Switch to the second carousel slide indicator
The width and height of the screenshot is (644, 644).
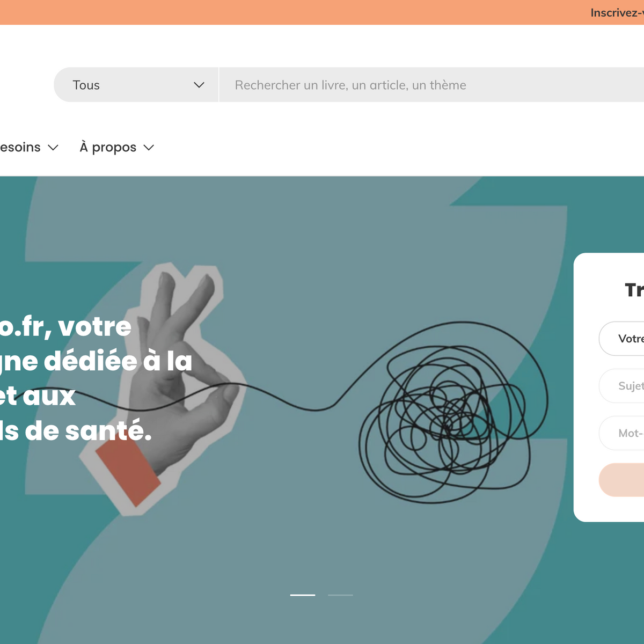pyautogui.click(x=340, y=595)
